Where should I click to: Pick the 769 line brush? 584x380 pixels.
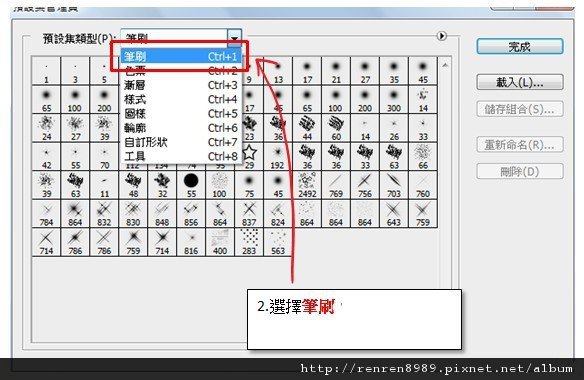click(x=336, y=185)
